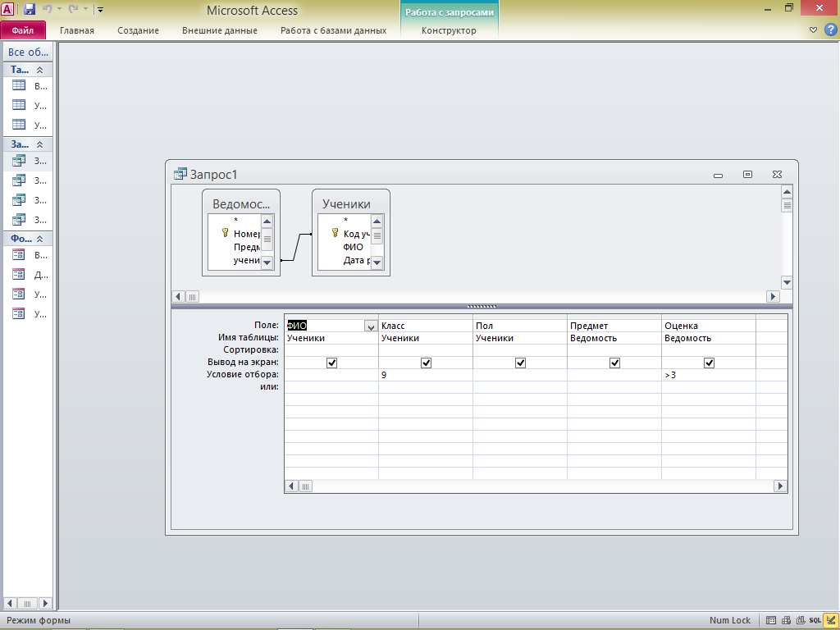The height and width of the screenshot is (630, 840).
Task: Click the Undo arrow in quick access toolbar
Action: coord(47,9)
